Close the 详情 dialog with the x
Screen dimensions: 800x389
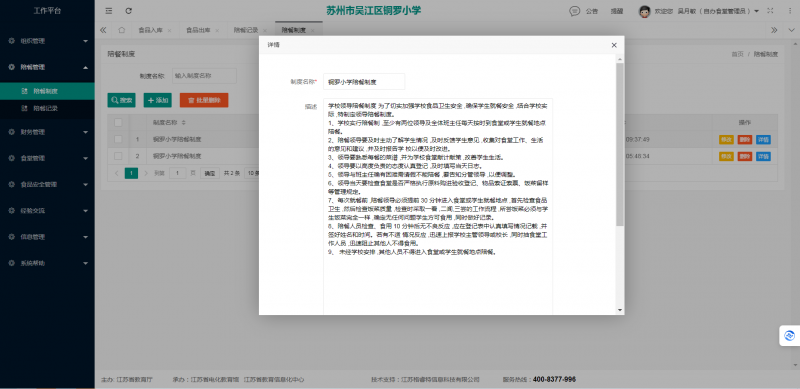(x=614, y=45)
